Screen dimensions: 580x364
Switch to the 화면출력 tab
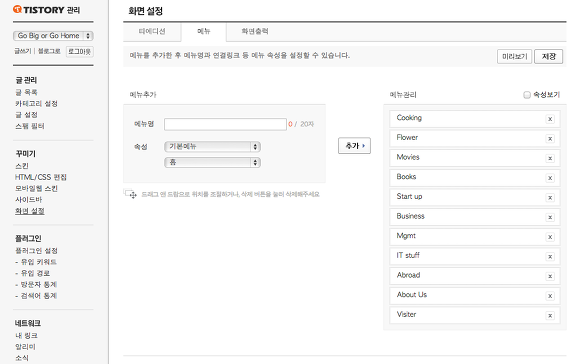254,31
